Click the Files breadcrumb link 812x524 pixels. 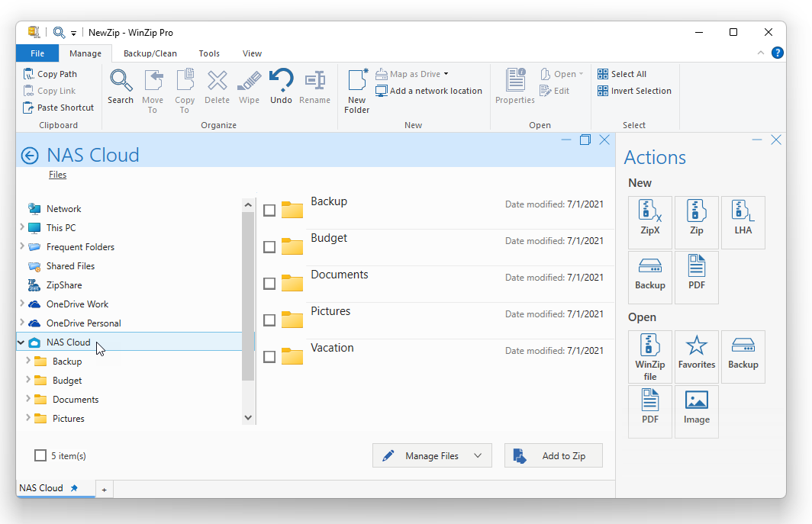click(57, 175)
